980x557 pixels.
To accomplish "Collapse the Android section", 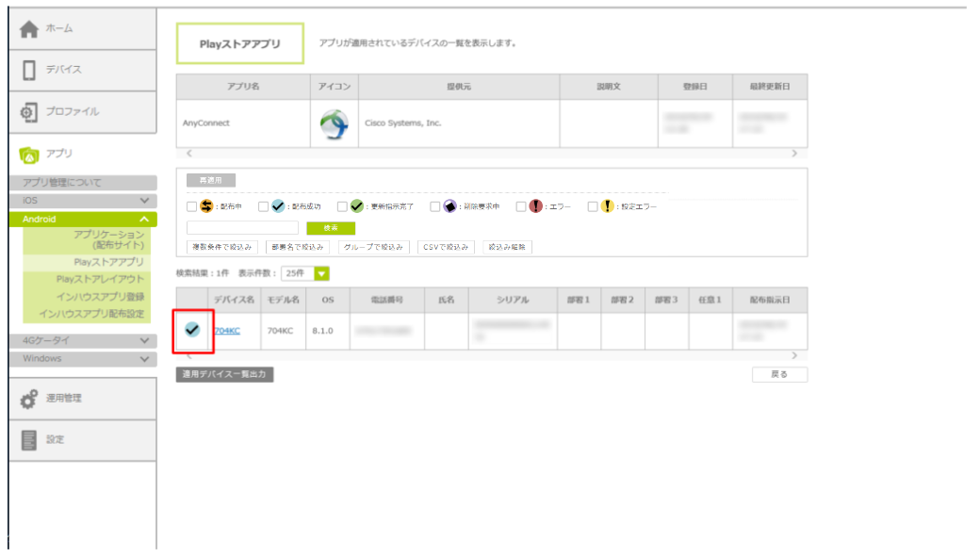I will tap(144, 219).
